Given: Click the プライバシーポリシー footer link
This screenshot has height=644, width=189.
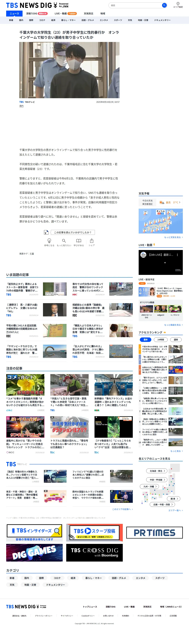Looking at the screenshot, I should (x=44, y=616).
